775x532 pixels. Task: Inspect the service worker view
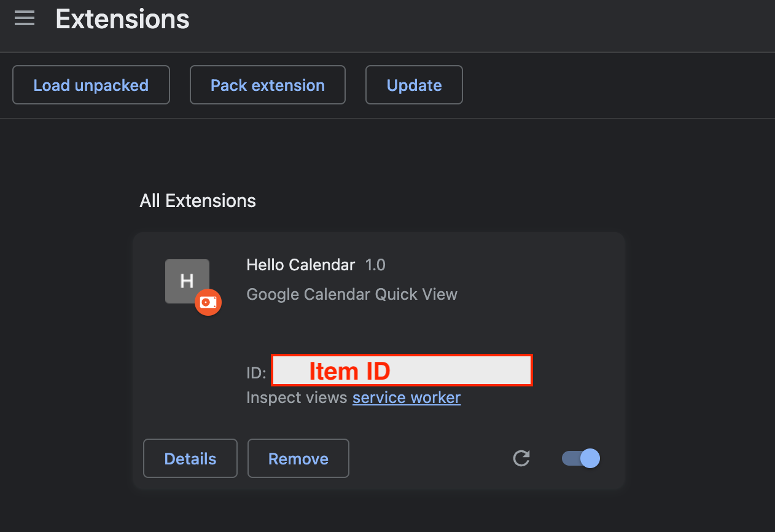pyautogui.click(x=407, y=397)
